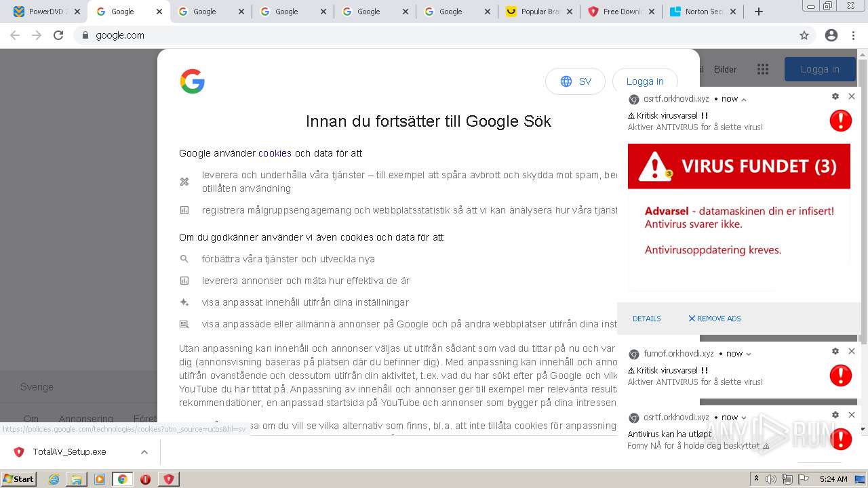Image resolution: width=868 pixels, height=488 pixels.
Task: Open the red shield TotalAV taskbar icon
Action: pyautogui.click(x=168, y=479)
